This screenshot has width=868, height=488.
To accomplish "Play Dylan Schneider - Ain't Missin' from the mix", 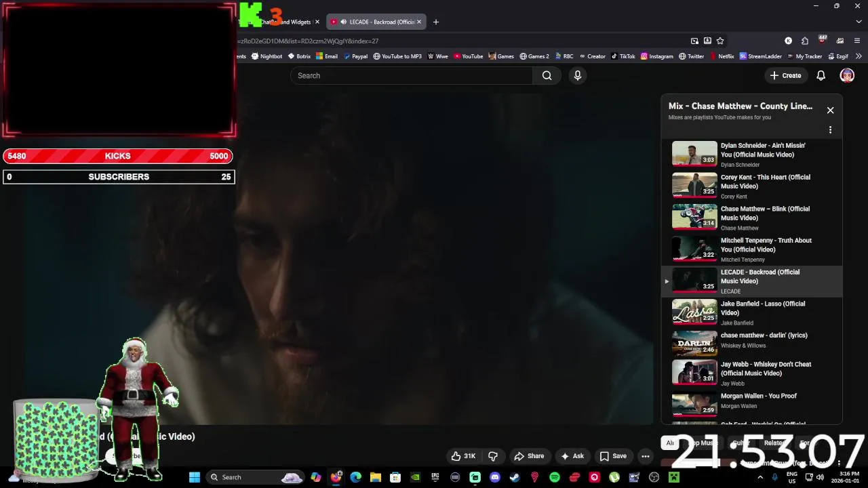I will coord(752,155).
